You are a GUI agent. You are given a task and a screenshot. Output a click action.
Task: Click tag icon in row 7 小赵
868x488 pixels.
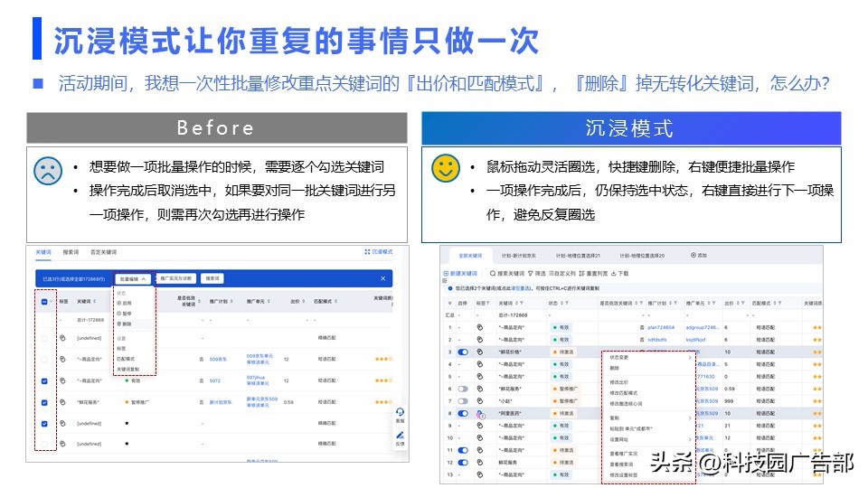pos(480,401)
